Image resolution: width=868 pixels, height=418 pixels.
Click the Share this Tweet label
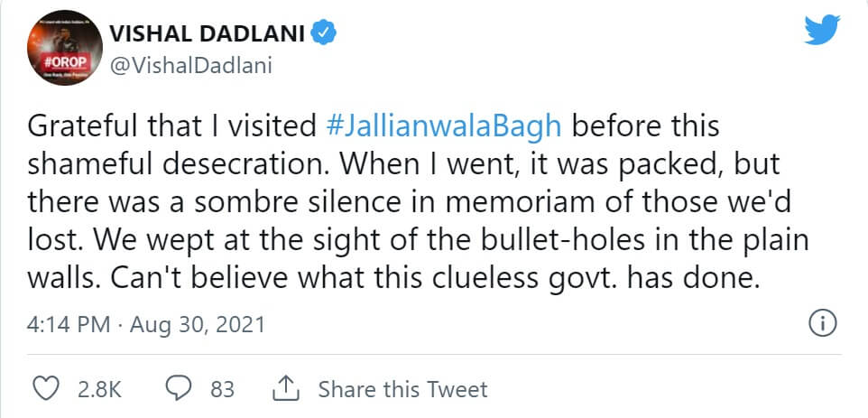pyautogui.click(x=402, y=389)
